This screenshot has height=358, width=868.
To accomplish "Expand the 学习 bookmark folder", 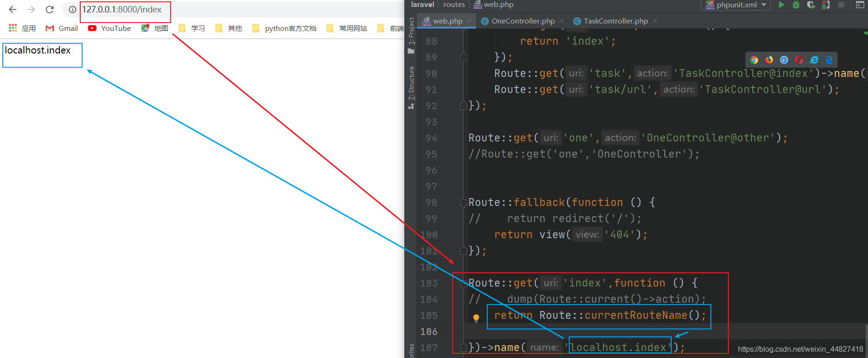I will (x=192, y=28).
